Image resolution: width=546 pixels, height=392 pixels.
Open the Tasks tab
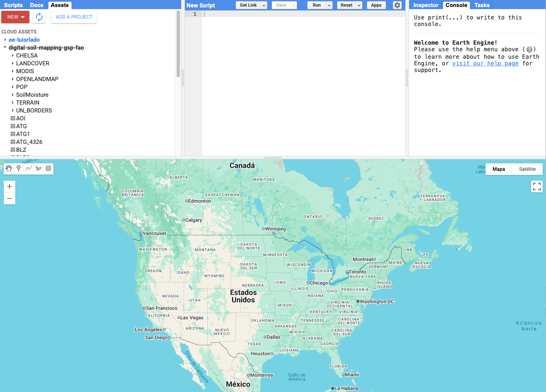482,5
